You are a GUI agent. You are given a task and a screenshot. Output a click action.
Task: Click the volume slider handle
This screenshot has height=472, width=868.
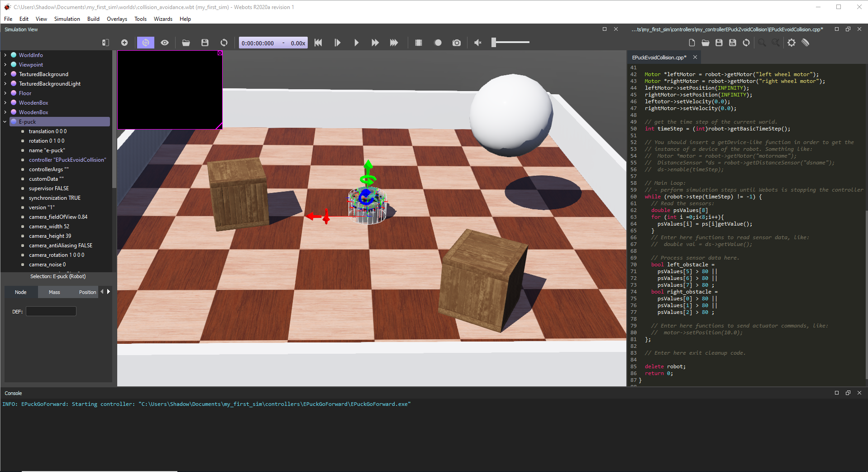coord(494,43)
